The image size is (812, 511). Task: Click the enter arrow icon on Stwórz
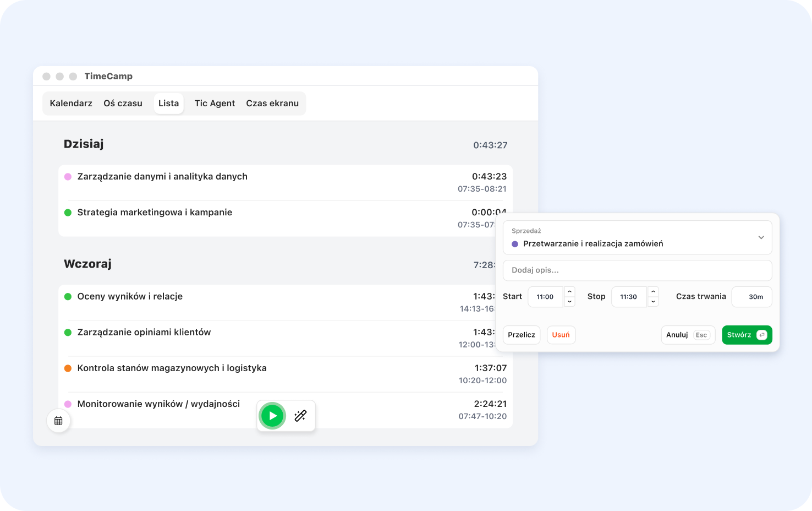(x=761, y=335)
